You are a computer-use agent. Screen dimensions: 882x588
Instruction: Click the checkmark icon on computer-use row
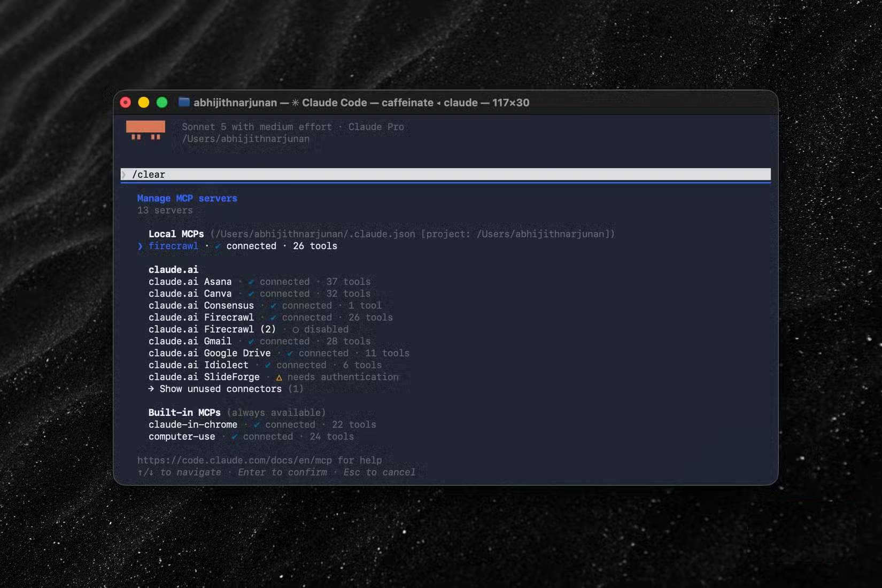234,437
